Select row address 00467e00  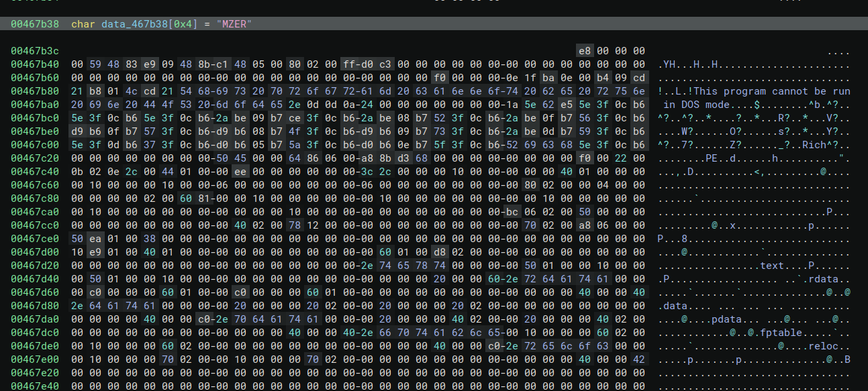pyautogui.click(x=35, y=359)
